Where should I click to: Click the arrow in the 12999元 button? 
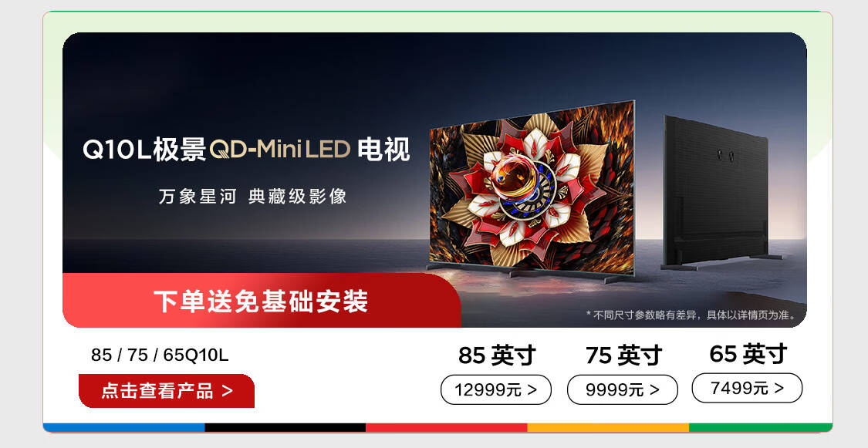[x=532, y=390]
